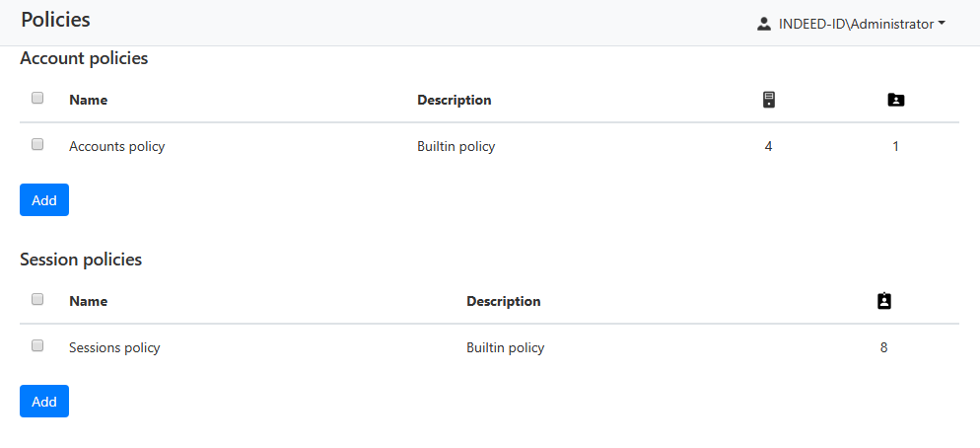Click the Accounts policy server count 4

(768, 146)
